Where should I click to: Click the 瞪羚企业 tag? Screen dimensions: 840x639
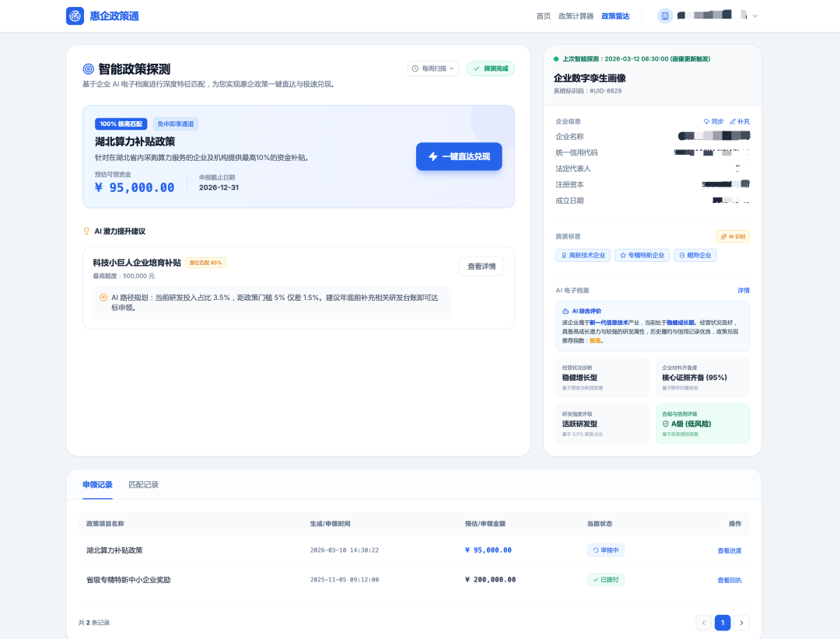click(x=695, y=256)
